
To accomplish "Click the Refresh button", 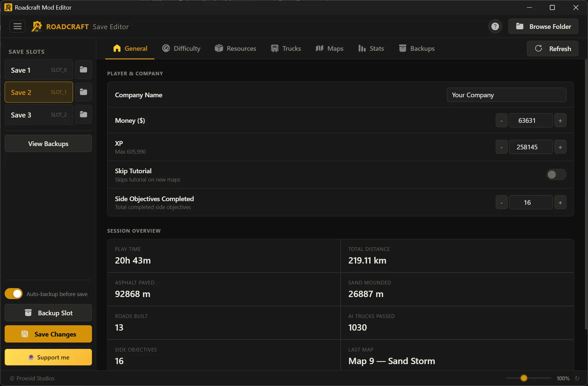I will tap(552, 48).
